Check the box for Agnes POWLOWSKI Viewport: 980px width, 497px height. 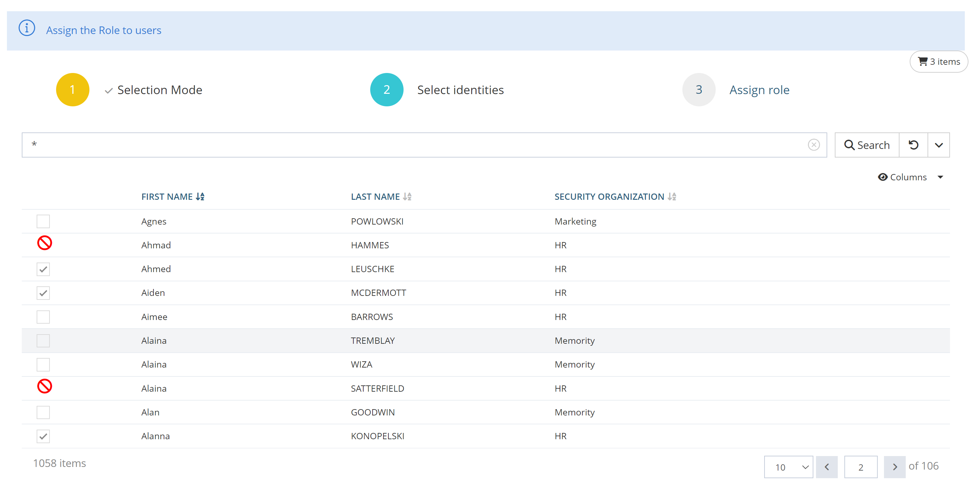(x=43, y=221)
